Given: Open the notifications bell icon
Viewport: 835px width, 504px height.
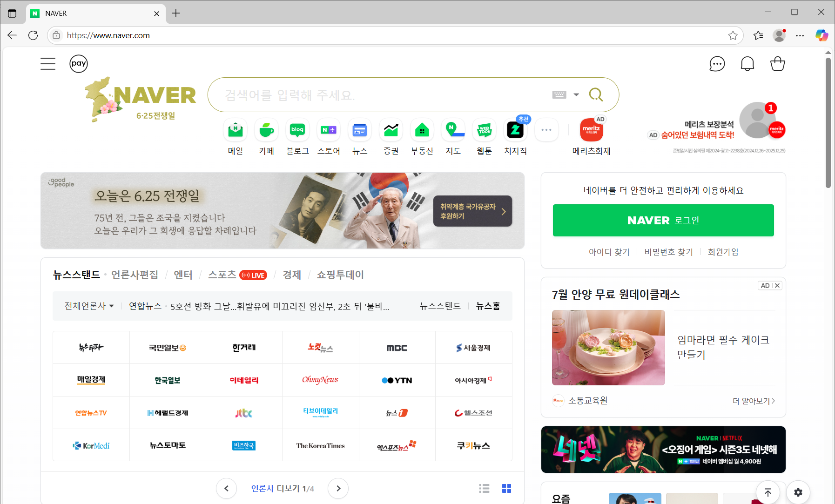Looking at the screenshot, I should click(x=747, y=64).
